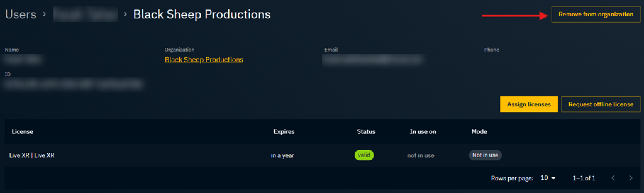Image resolution: width=644 pixels, height=193 pixels.
Task: Sort by the Expires column header
Action: (284, 132)
